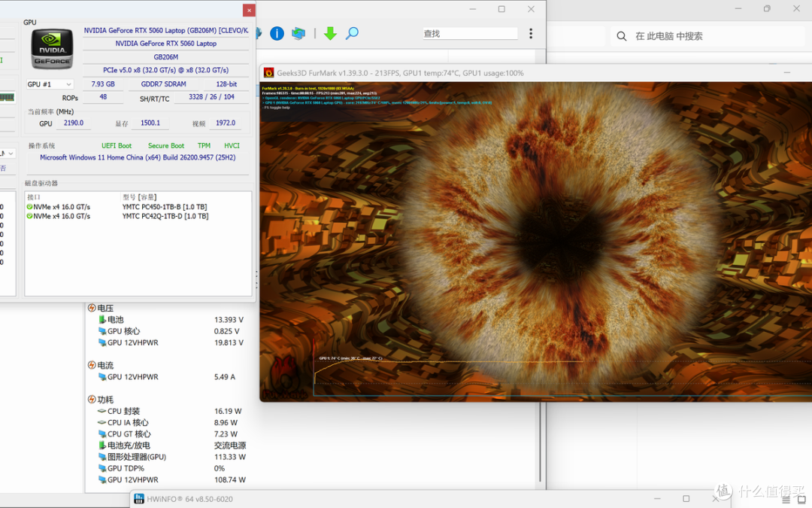Click the FurMark flame icon in its title bar
The height and width of the screenshot is (508, 812).
click(268, 73)
